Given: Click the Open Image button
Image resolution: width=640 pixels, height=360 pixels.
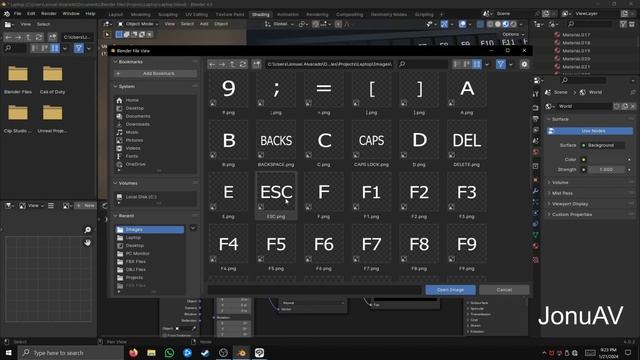Looking at the screenshot, I should (450, 290).
